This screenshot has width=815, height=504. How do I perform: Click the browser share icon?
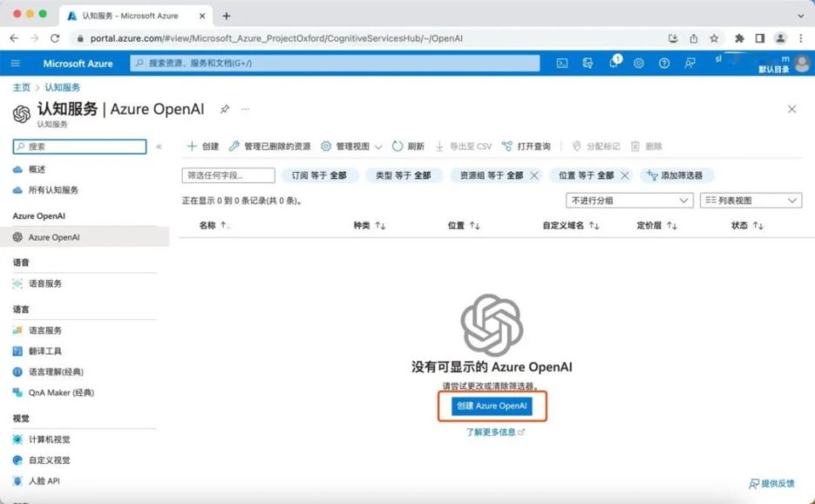coord(693,38)
